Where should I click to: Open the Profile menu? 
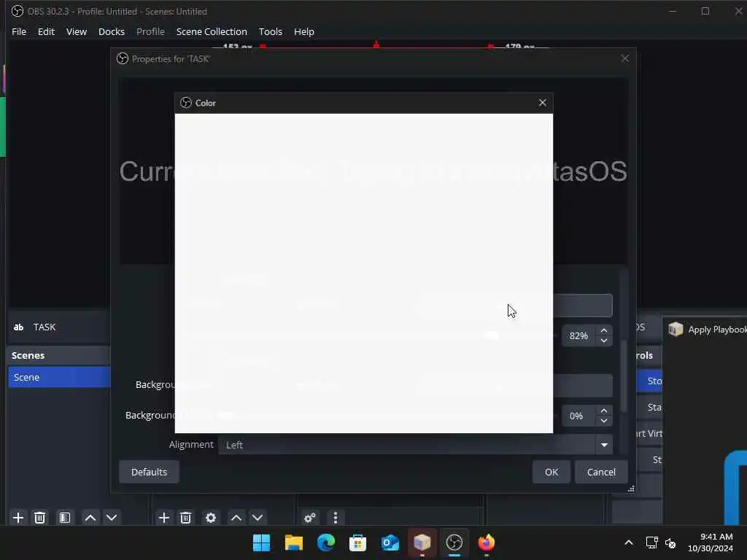coord(150,31)
